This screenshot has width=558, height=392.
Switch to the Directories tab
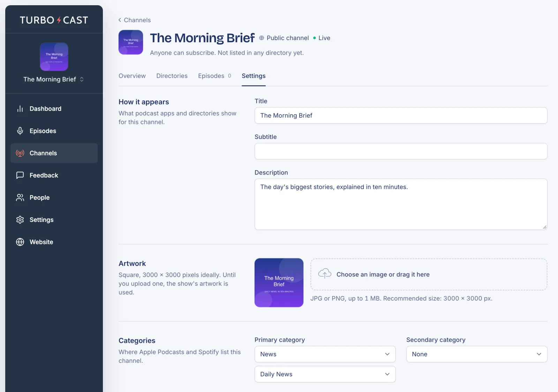coord(172,76)
